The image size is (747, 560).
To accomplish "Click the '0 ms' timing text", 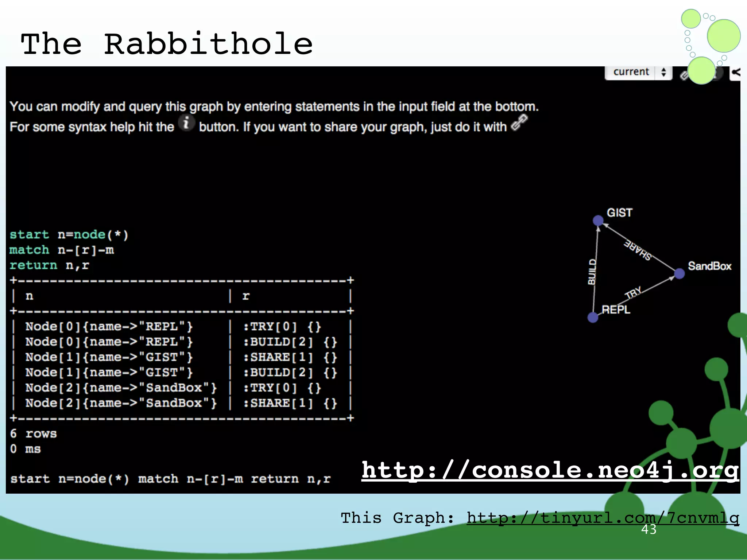I will pos(25,449).
